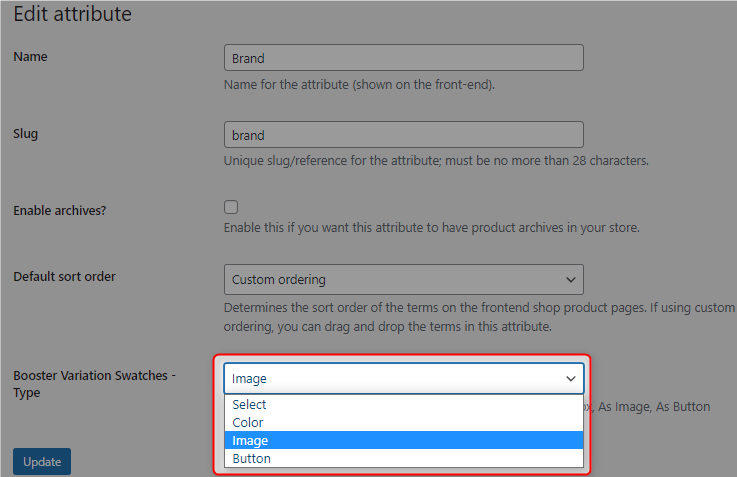Click the Slug field containing brand
Image resolution: width=737 pixels, height=477 pixels.
pyautogui.click(x=404, y=135)
